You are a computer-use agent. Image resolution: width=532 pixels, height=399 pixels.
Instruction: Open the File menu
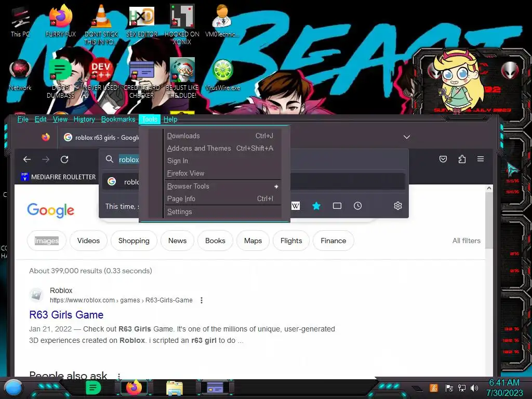point(23,119)
